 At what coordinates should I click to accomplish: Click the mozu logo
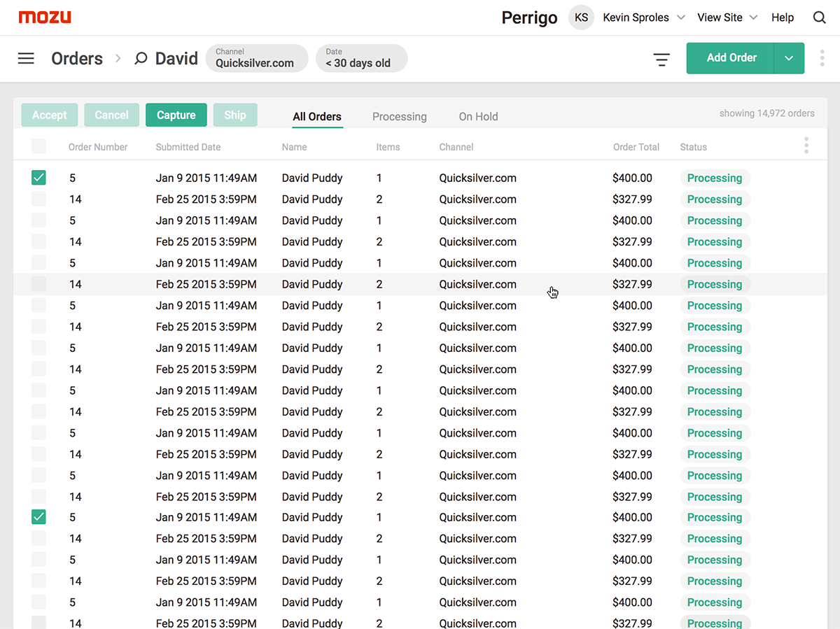point(45,17)
